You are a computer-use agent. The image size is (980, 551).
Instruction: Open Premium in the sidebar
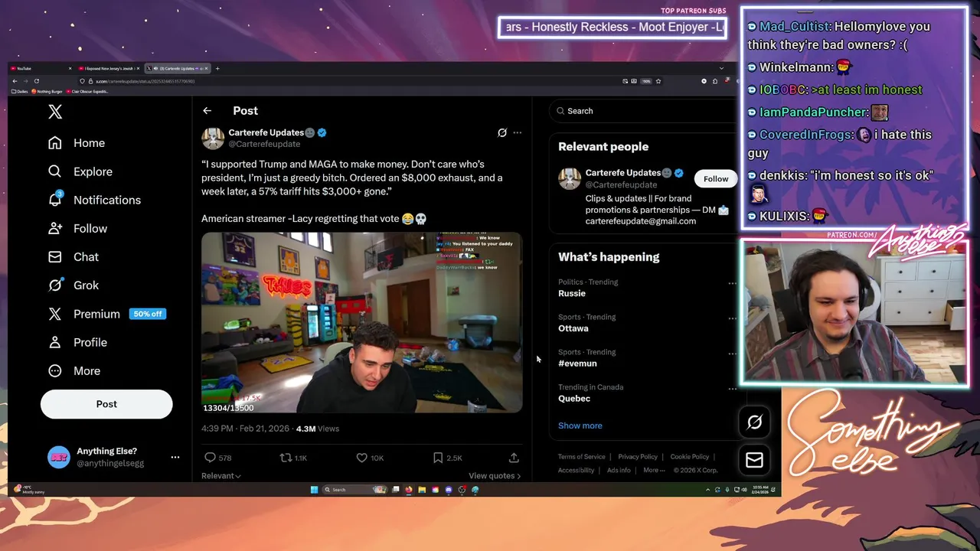pos(83,314)
